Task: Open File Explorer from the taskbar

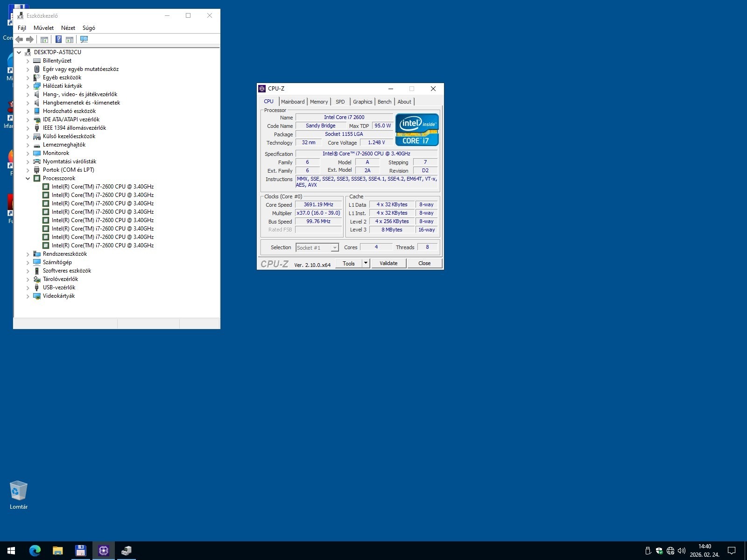Action: [58, 551]
